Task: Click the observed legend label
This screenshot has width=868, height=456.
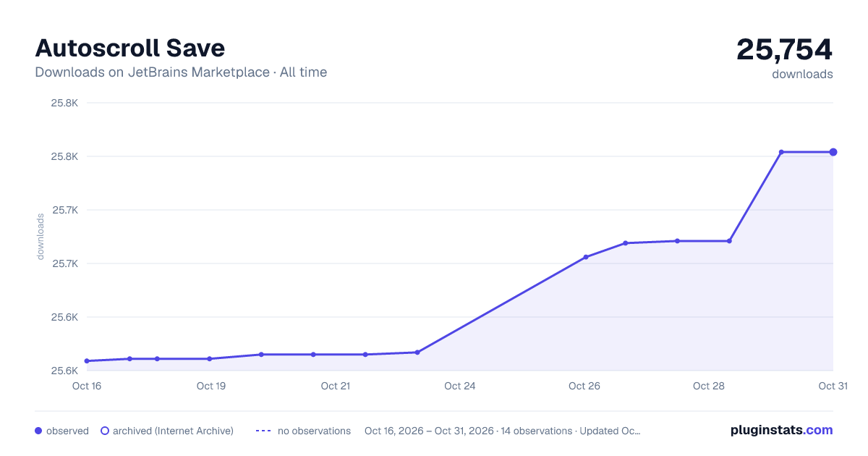Action: [67, 431]
